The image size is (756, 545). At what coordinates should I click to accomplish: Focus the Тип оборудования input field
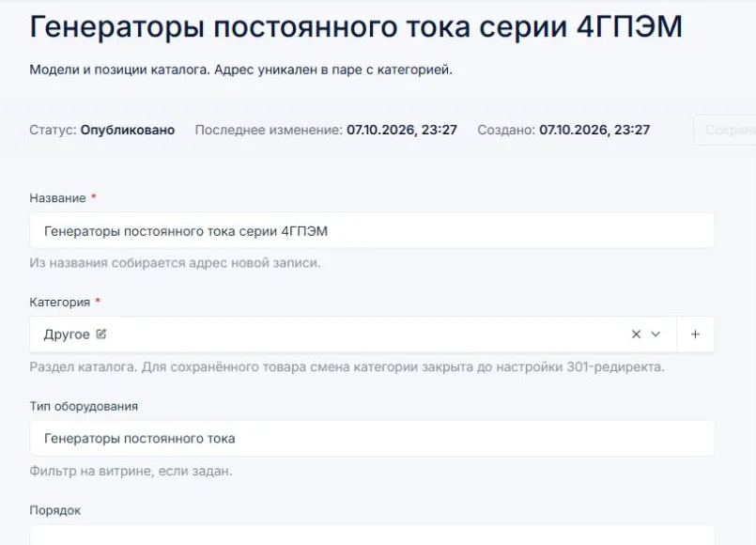point(372,439)
